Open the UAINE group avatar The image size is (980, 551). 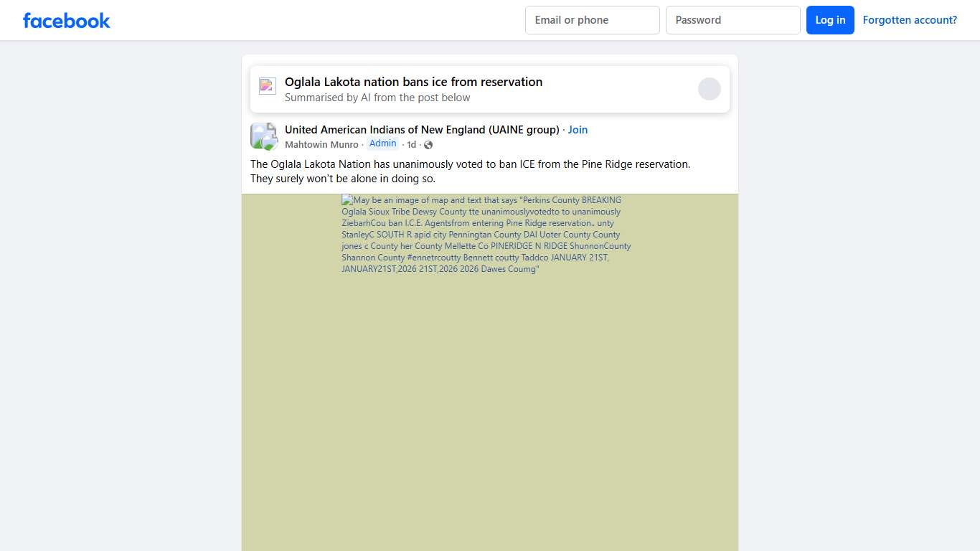point(263,136)
